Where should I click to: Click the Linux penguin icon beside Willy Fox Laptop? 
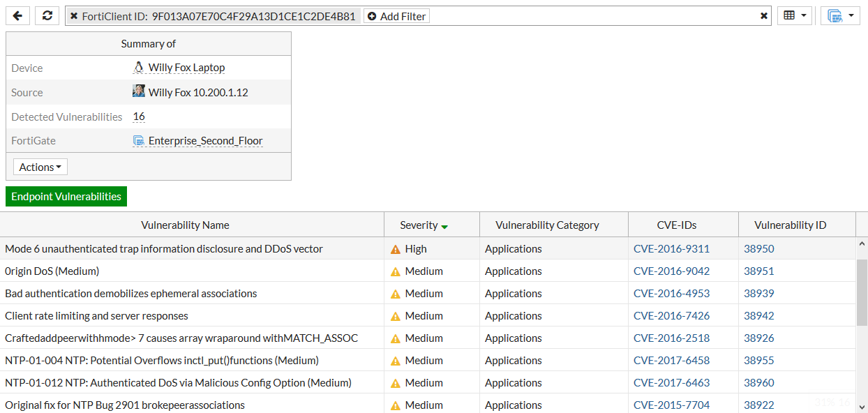[139, 67]
